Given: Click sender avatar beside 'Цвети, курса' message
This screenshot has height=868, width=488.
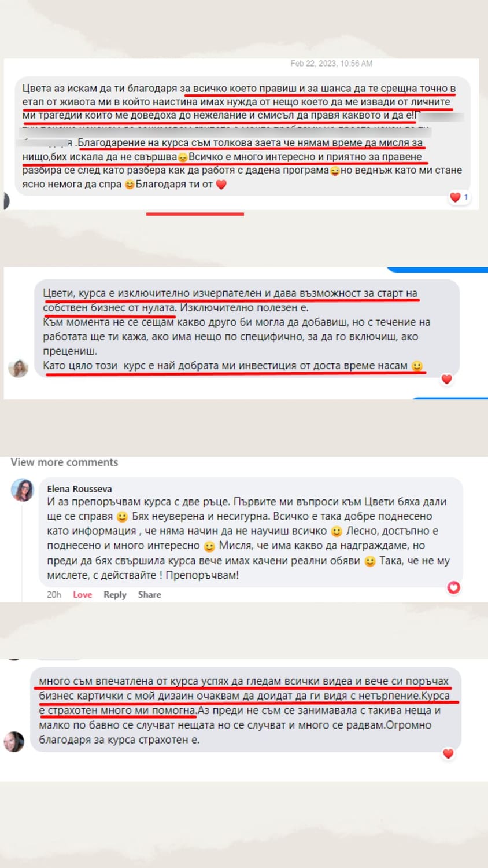Looking at the screenshot, I should point(18,368).
